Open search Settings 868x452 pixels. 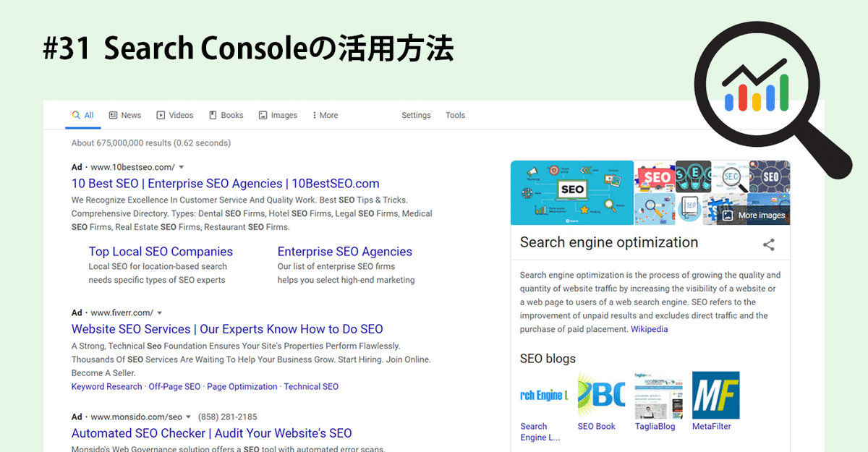(416, 116)
